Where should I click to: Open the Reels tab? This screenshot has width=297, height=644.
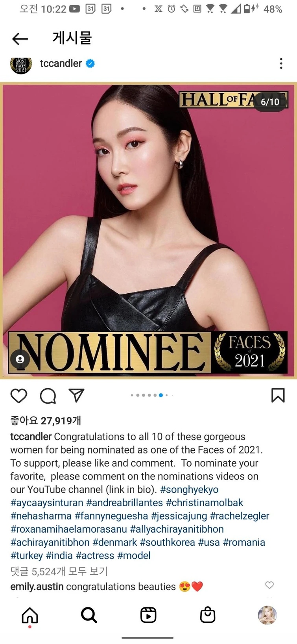[x=148, y=615]
